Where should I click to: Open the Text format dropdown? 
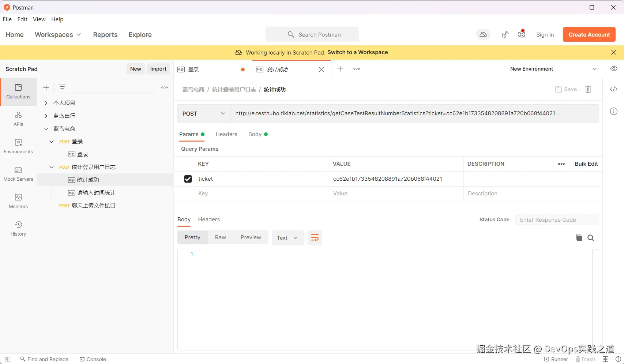point(287,238)
